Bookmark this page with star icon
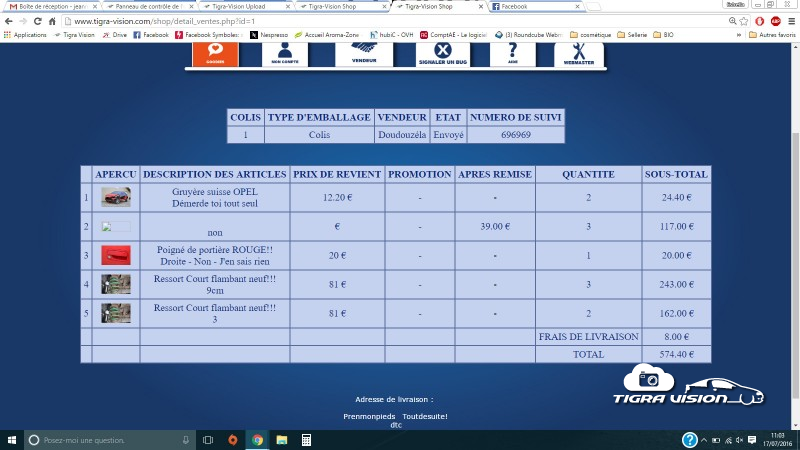 pyautogui.click(x=743, y=20)
